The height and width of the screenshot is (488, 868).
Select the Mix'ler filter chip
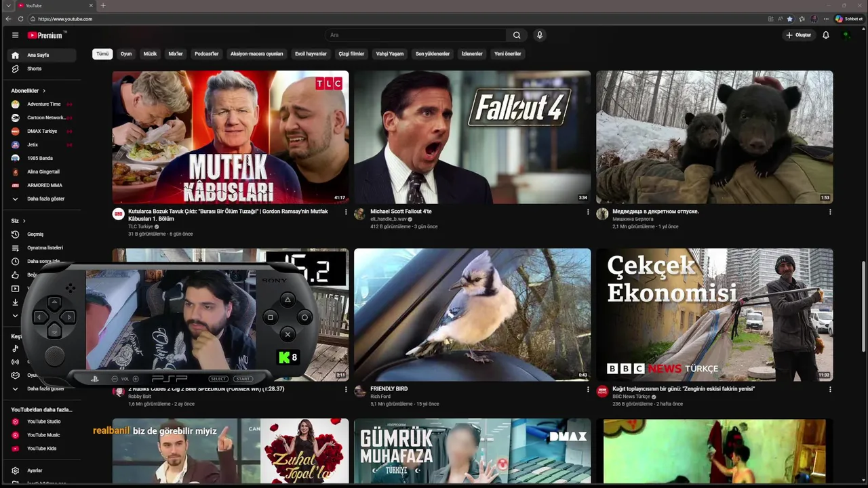coord(176,54)
